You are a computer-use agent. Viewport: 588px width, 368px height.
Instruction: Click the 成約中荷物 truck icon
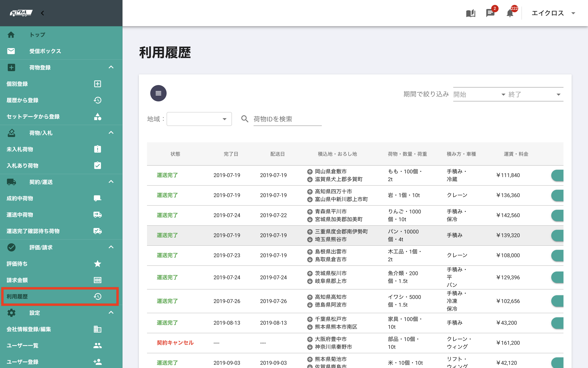97,198
